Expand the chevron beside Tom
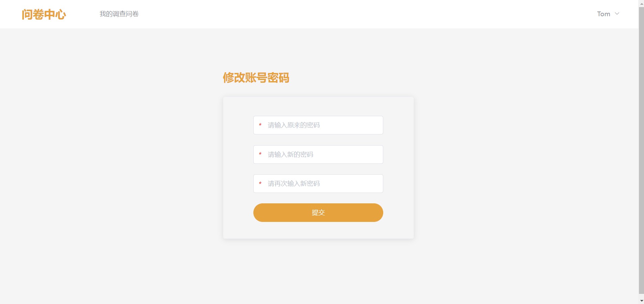This screenshot has height=304, width=644. [617, 14]
